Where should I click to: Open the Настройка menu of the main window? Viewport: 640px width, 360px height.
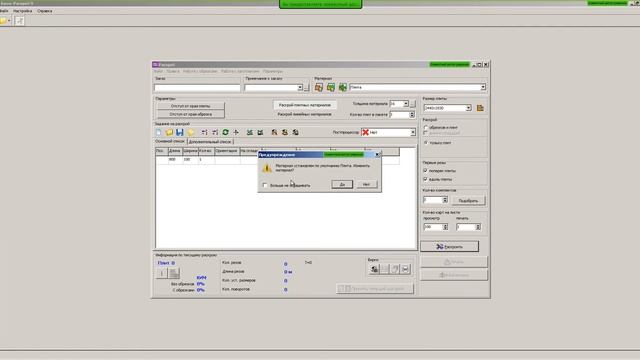[22, 11]
